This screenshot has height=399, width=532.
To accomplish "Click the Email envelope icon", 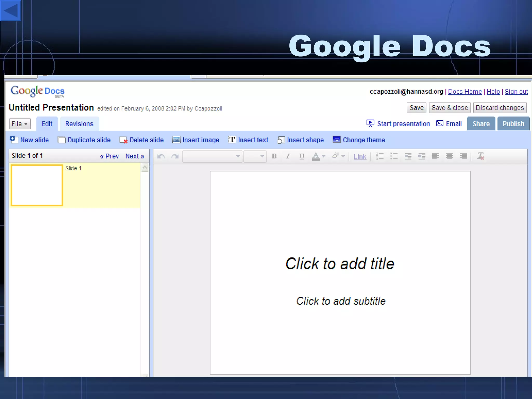I will [440, 123].
